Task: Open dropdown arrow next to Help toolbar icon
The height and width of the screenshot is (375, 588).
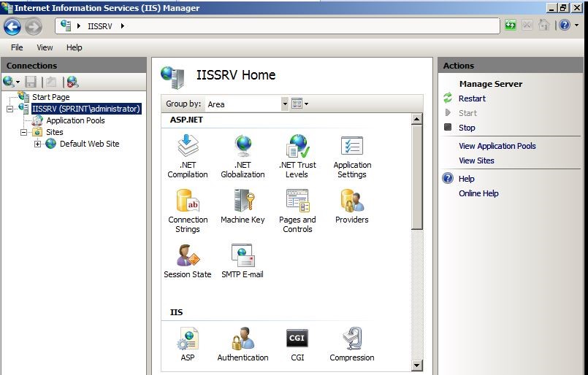Action: coord(577,25)
